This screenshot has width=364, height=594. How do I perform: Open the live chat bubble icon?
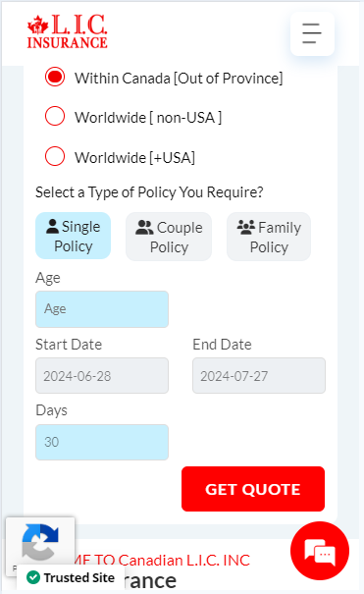click(320, 551)
